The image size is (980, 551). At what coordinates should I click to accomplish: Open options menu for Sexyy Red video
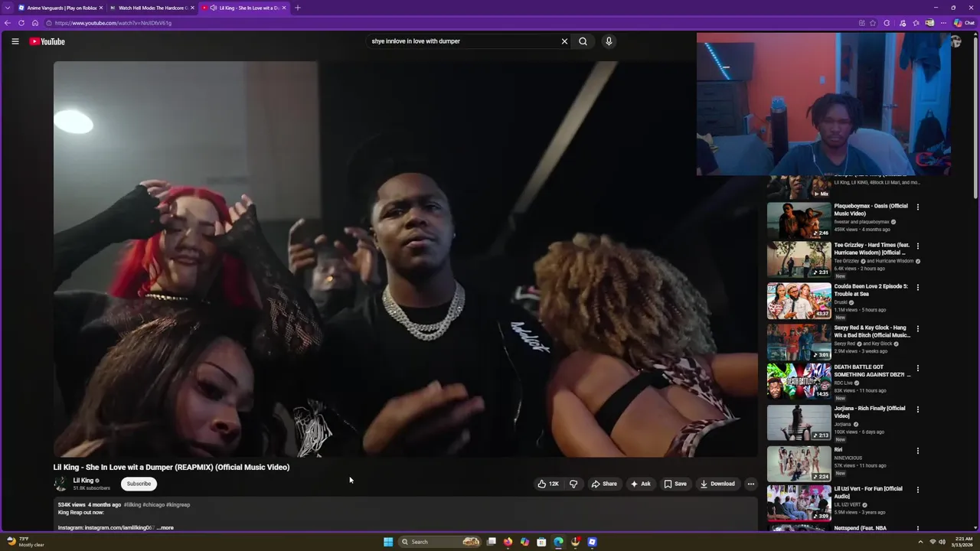tap(918, 328)
